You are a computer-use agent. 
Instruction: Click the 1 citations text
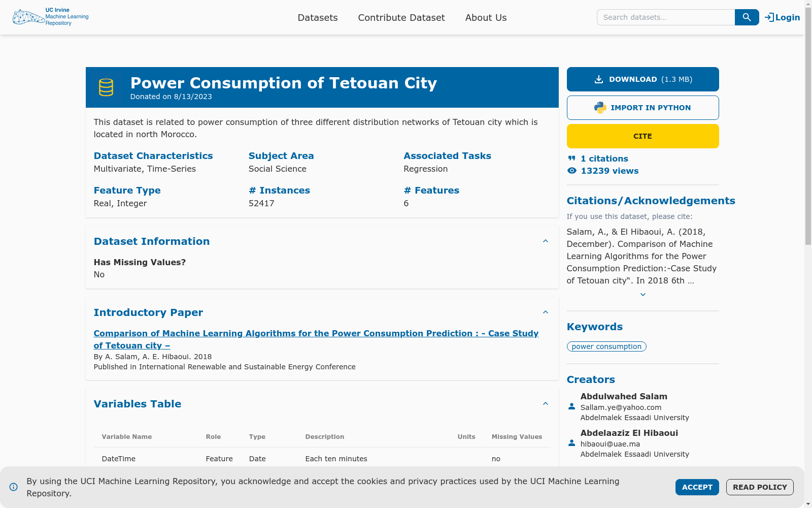tap(604, 158)
